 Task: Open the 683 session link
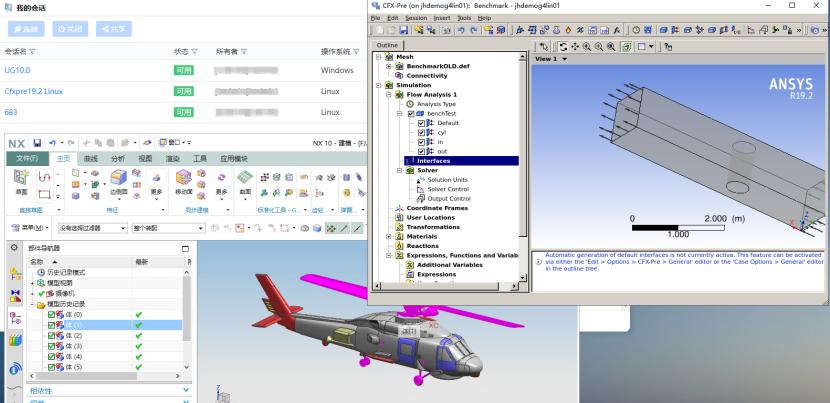click(x=11, y=112)
